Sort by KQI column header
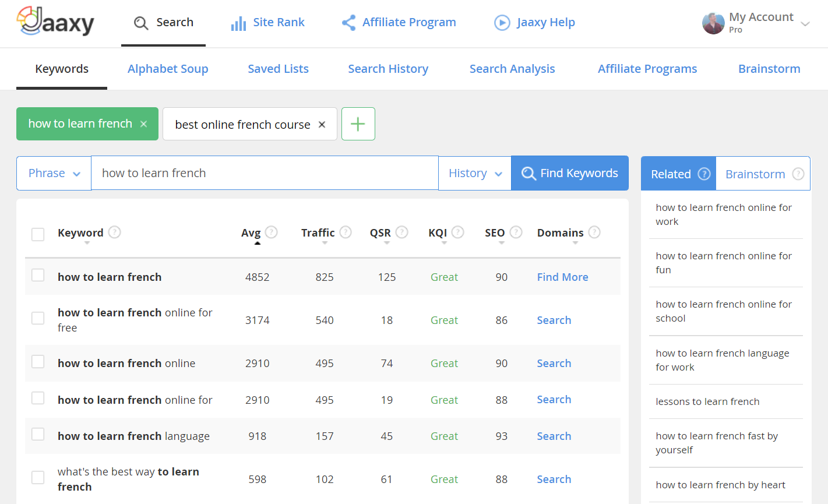 [x=438, y=232]
